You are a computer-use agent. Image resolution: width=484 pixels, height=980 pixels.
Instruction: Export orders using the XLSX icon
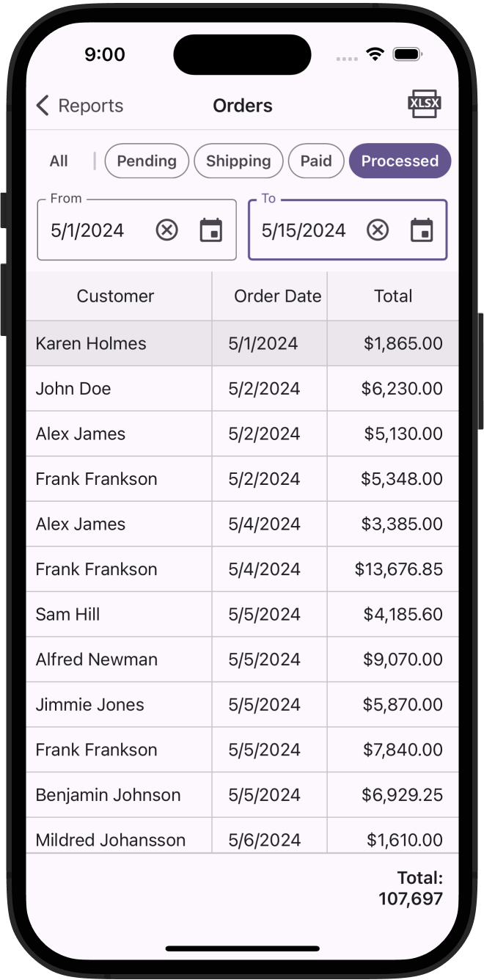(424, 104)
